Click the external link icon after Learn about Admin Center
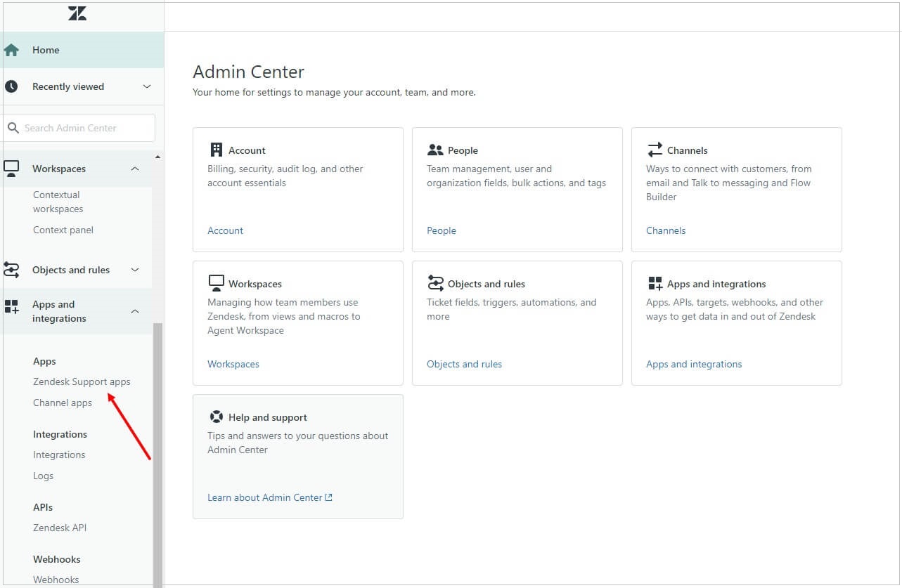The height and width of the screenshot is (588, 902). 328,497
